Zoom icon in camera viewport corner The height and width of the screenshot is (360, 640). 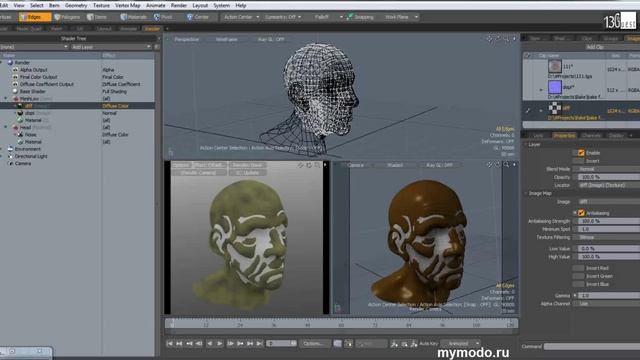(x=506, y=164)
